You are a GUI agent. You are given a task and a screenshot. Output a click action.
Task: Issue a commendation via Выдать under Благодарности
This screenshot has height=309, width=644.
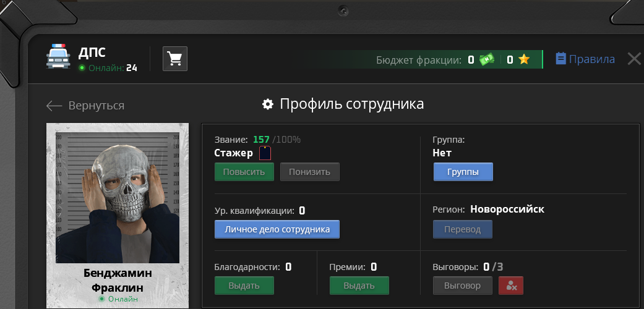click(x=244, y=286)
